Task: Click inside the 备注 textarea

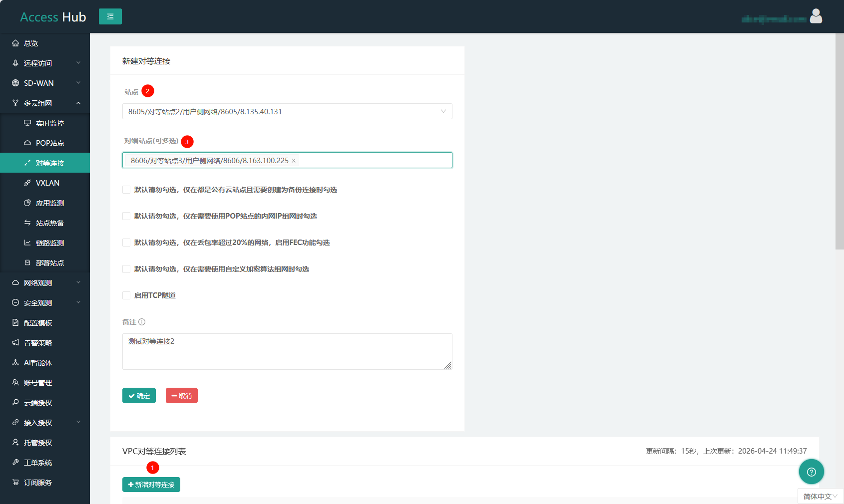Action: pyautogui.click(x=287, y=351)
